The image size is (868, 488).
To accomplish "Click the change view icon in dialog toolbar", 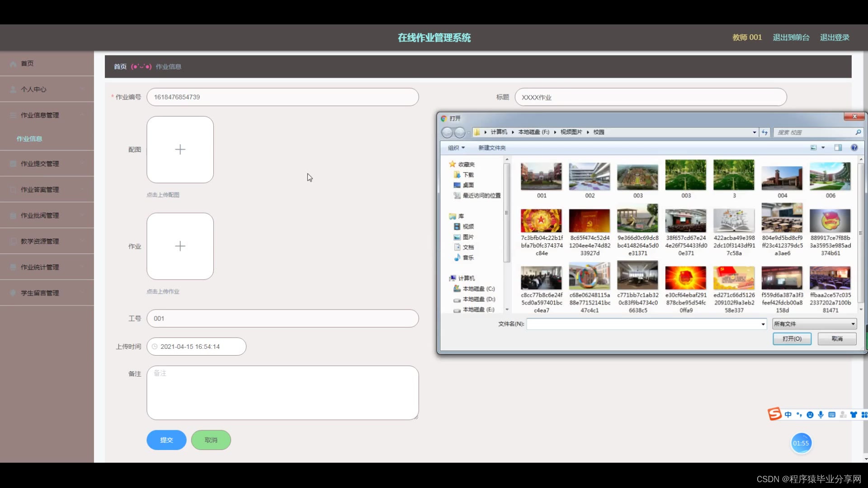I will [x=814, y=148].
